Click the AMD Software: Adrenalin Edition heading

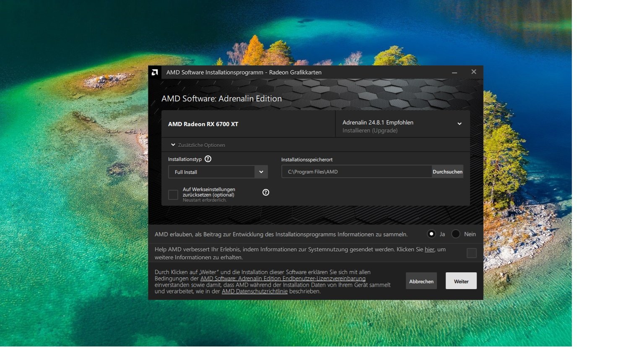(221, 98)
